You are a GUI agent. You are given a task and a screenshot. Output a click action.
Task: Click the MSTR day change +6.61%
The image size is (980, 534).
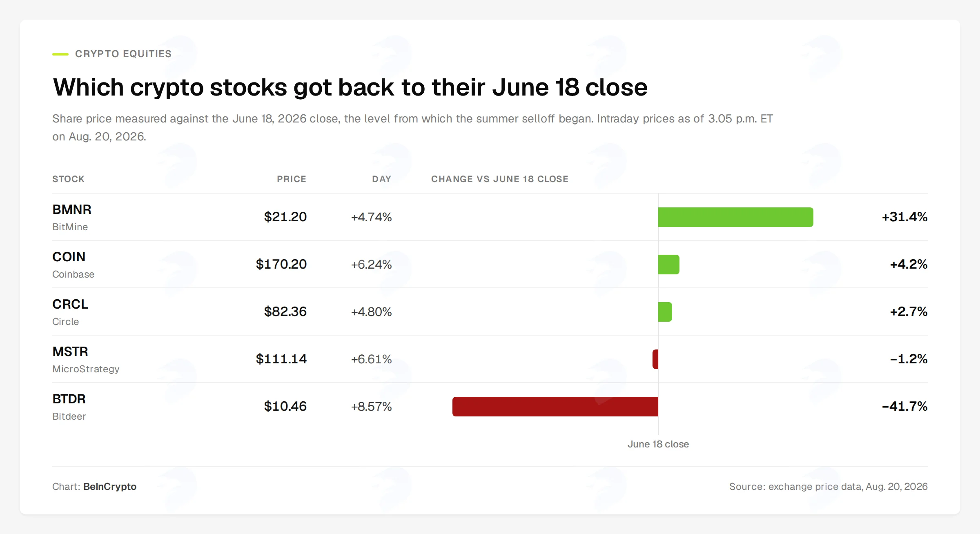[371, 359]
